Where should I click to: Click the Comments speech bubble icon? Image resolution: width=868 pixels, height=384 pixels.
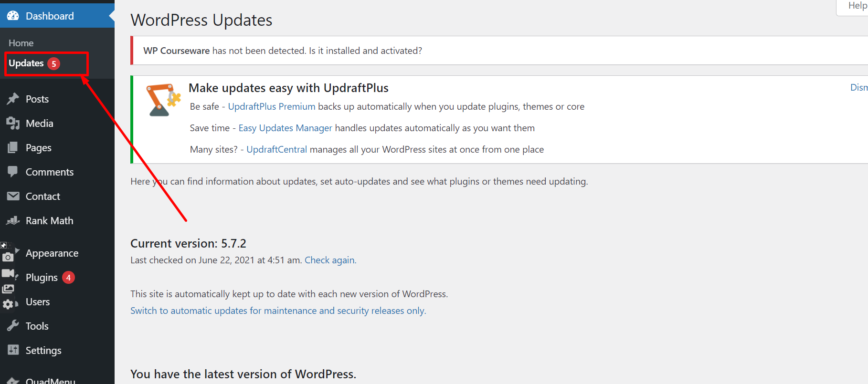13,172
